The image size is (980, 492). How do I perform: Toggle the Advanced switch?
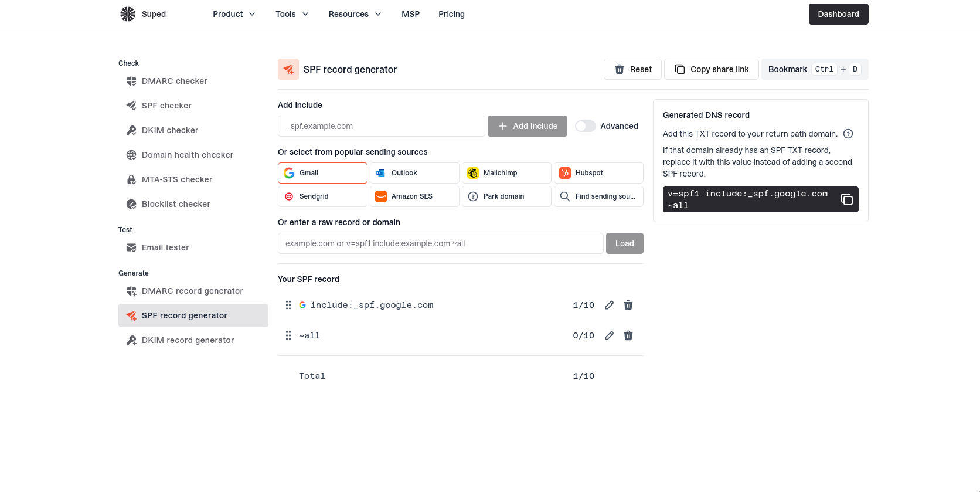[x=585, y=126]
